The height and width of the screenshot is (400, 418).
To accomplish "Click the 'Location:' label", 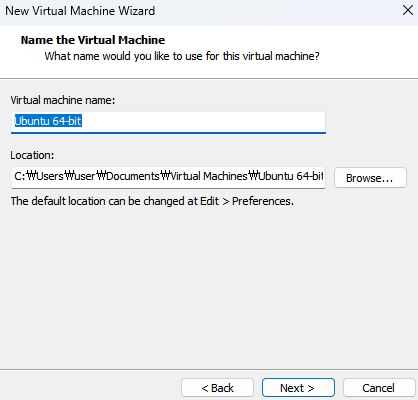I will pos(32,155).
